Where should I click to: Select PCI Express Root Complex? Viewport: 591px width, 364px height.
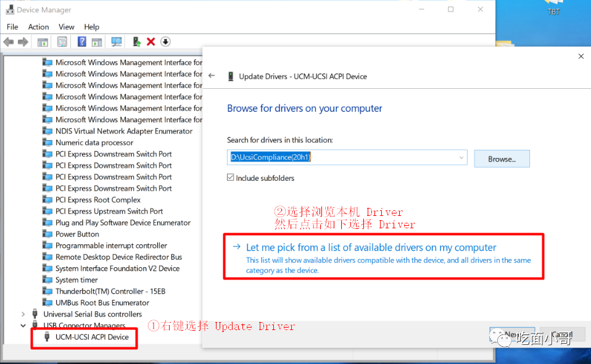pyautogui.click(x=98, y=200)
